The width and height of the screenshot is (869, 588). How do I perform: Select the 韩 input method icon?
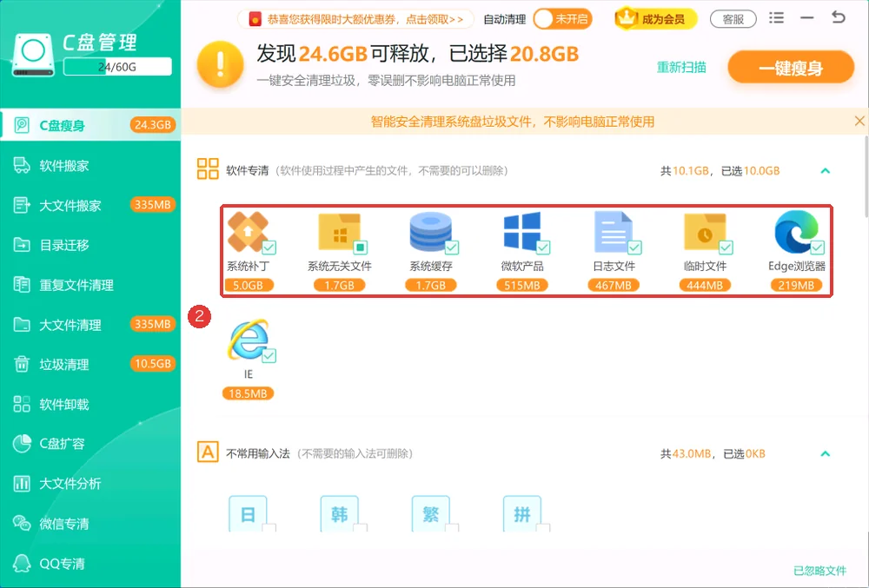tap(339, 514)
